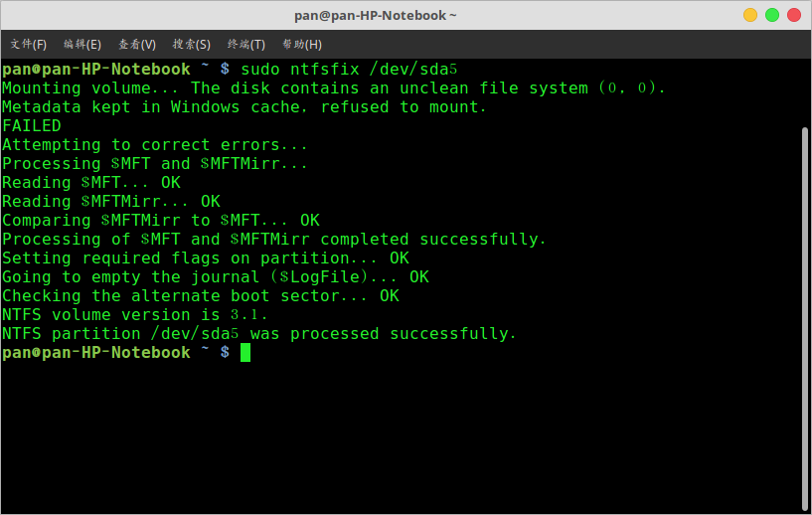This screenshot has width=812, height=515.
Task: Open the 终端(T) menu
Action: 246,44
